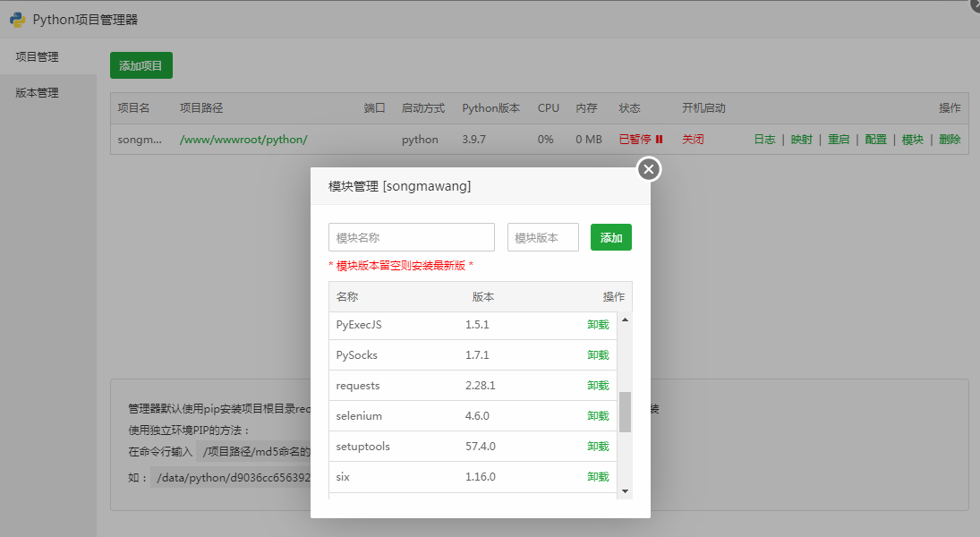Click version 2.28.1 of requests
Screen dimensions: 980x537
480,385
